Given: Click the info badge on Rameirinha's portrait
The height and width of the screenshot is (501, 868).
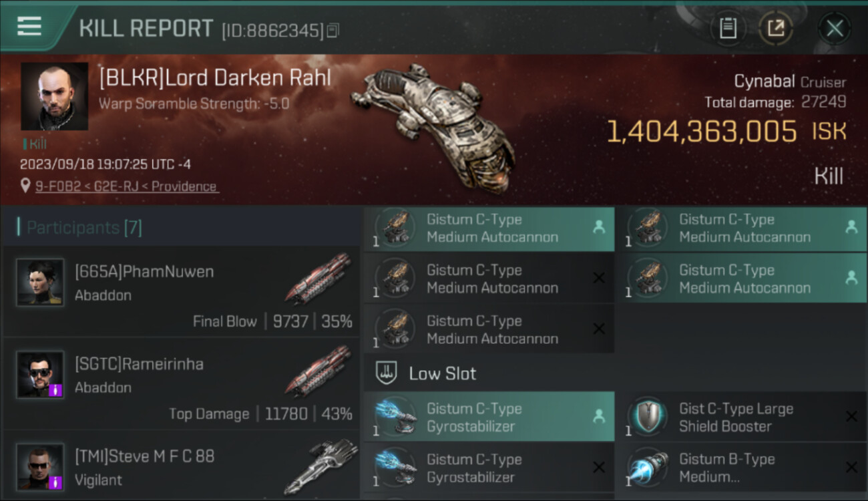Looking at the screenshot, I should 57,389.
